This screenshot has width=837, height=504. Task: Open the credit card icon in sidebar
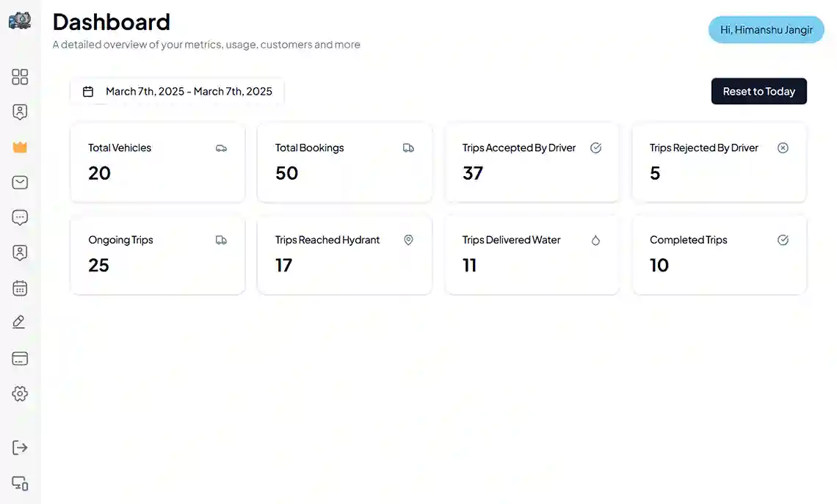point(20,359)
